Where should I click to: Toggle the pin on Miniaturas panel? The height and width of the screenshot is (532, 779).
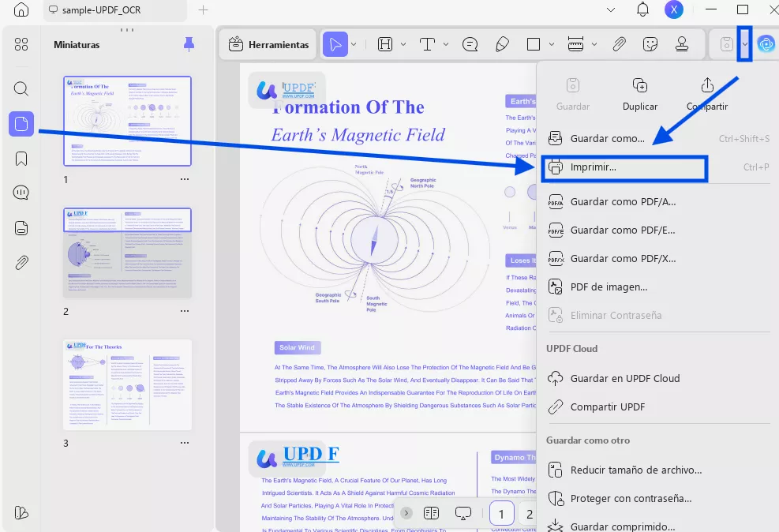tap(189, 44)
